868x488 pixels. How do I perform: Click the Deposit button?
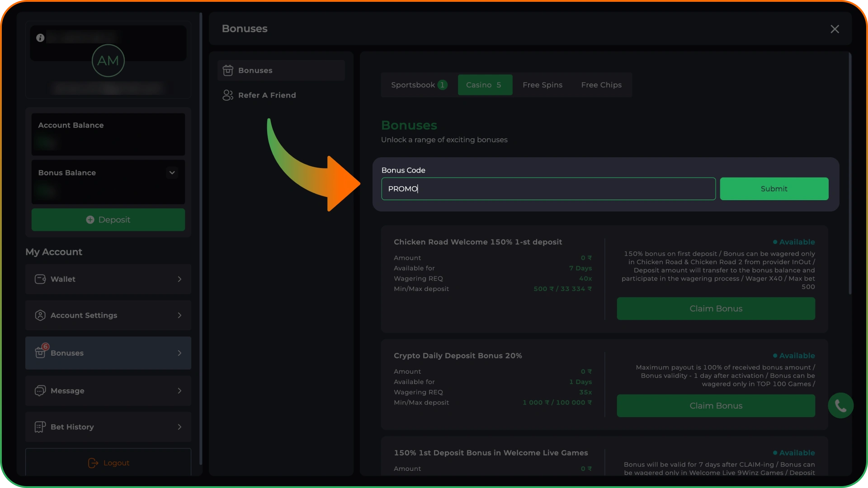point(108,220)
